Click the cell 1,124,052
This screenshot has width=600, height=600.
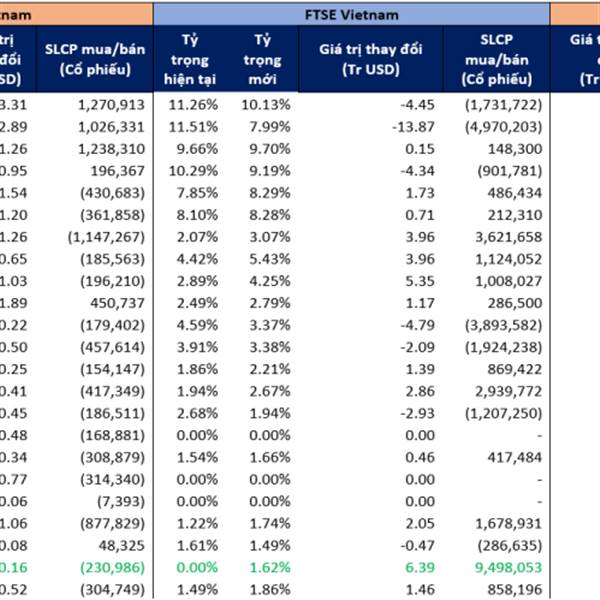[509, 259]
